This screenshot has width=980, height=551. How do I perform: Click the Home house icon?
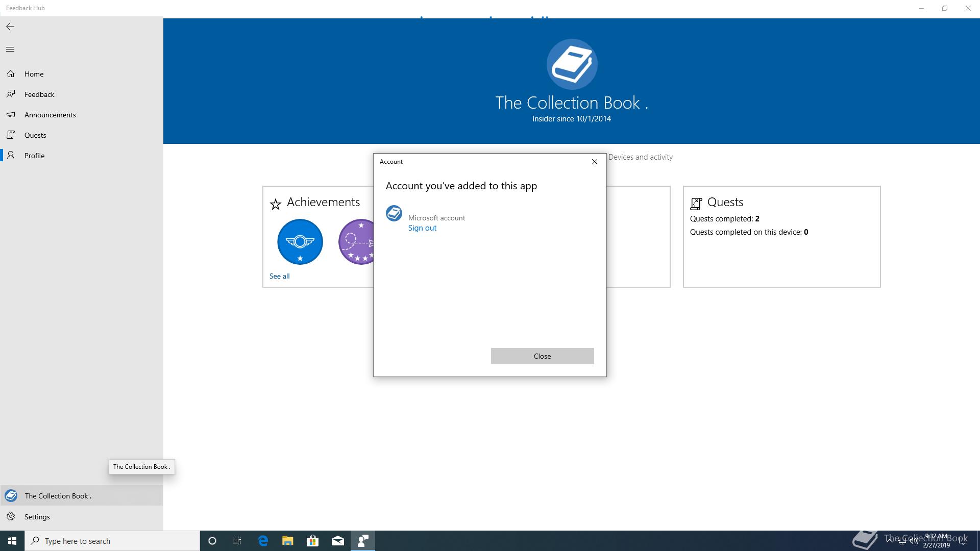click(x=11, y=74)
